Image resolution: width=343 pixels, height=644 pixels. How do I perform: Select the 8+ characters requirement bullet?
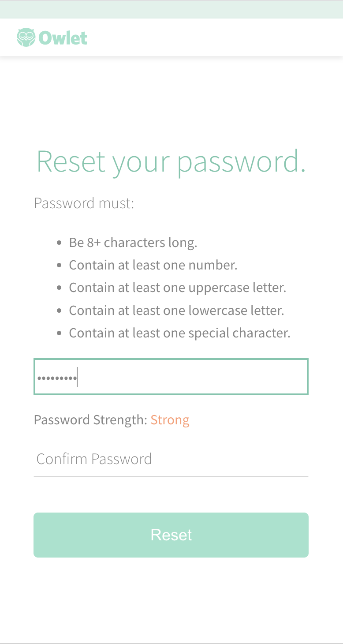132,242
